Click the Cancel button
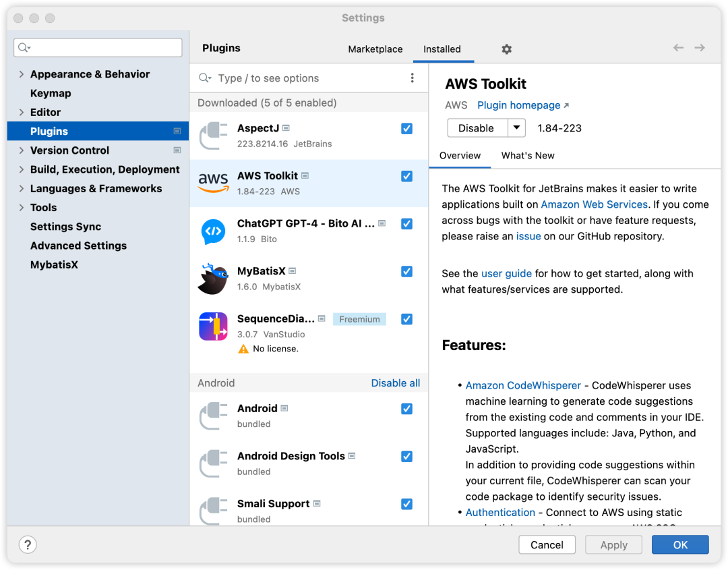Screen dimensions: 728x570 [x=547, y=544]
